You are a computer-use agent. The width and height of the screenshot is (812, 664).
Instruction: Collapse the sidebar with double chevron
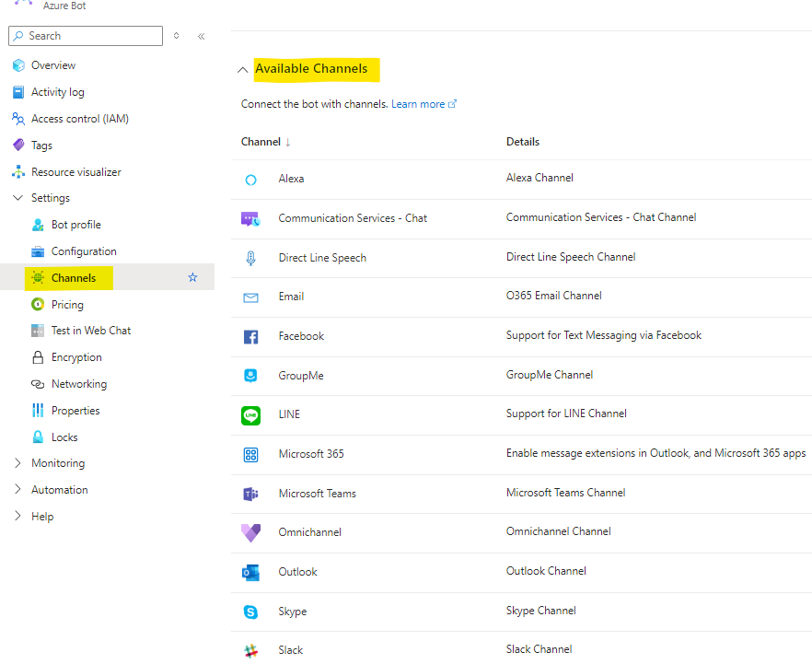(202, 36)
